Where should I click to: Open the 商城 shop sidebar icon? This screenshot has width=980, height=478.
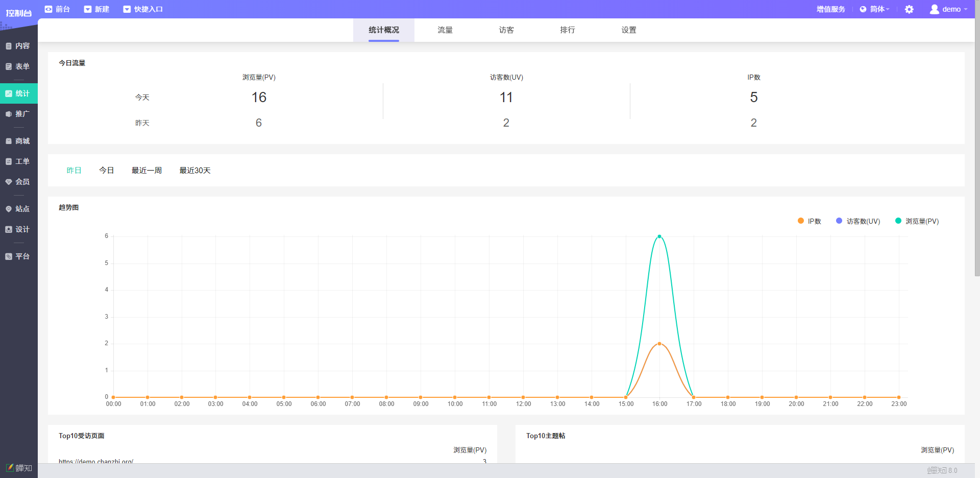point(9,141)
